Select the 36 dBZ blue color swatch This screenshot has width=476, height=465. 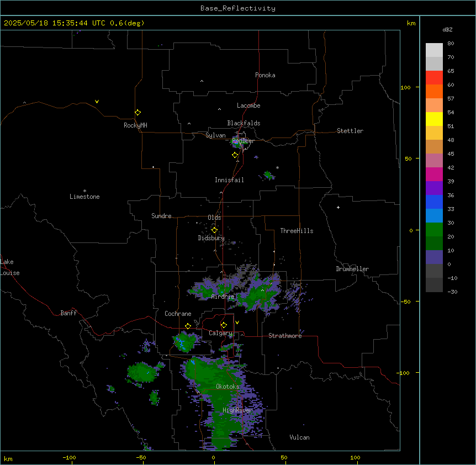pyautogui.click(x=434, y=202)
